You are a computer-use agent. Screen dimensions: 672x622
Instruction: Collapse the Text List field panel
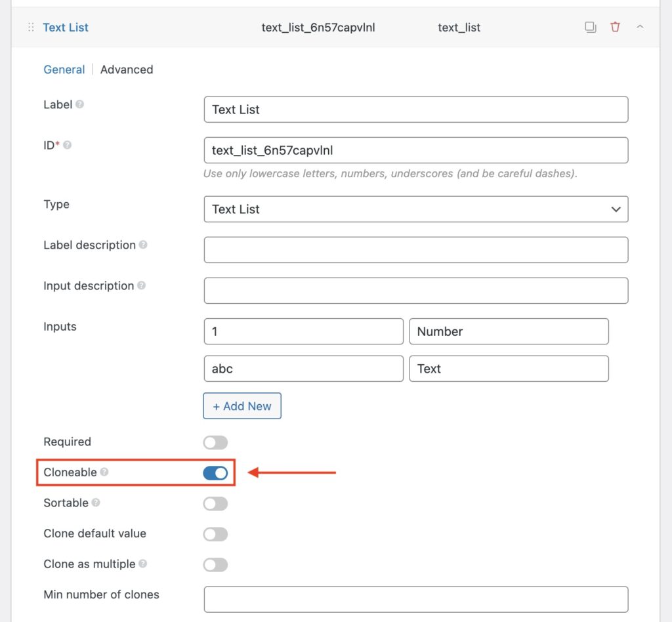point(639,27)
